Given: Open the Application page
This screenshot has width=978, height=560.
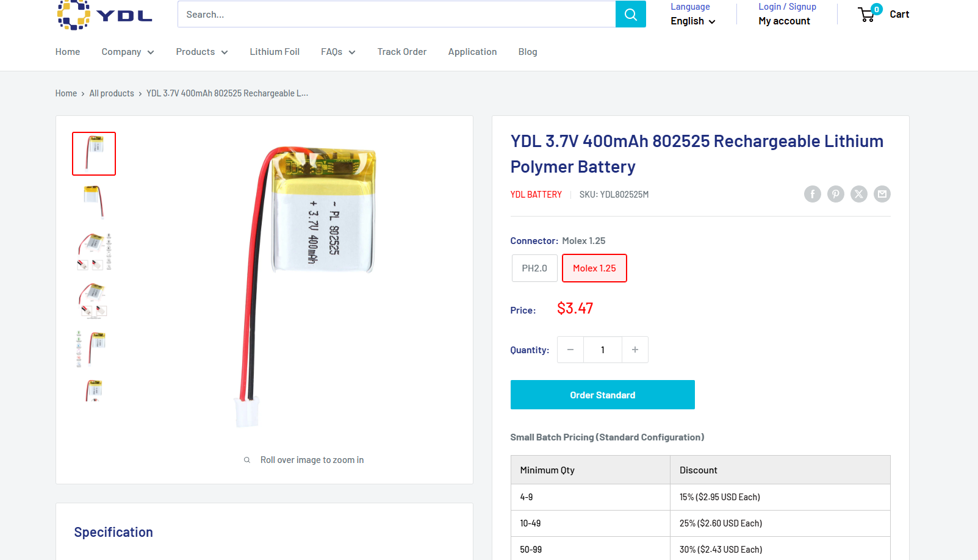Looking at the screenshot, I should 472,52.
